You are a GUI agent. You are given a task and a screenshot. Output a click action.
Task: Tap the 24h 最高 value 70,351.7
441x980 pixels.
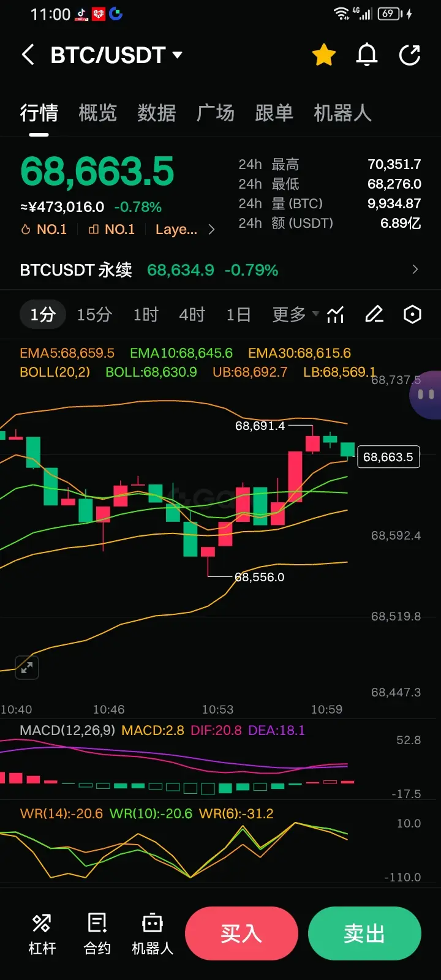[x=394, y=164]
